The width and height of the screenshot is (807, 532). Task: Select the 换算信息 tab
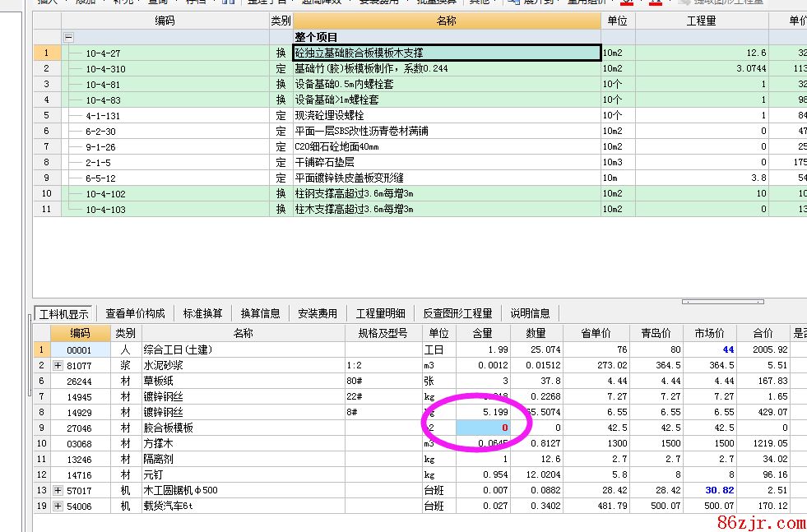pyautogui.click(x=260, y=313)
